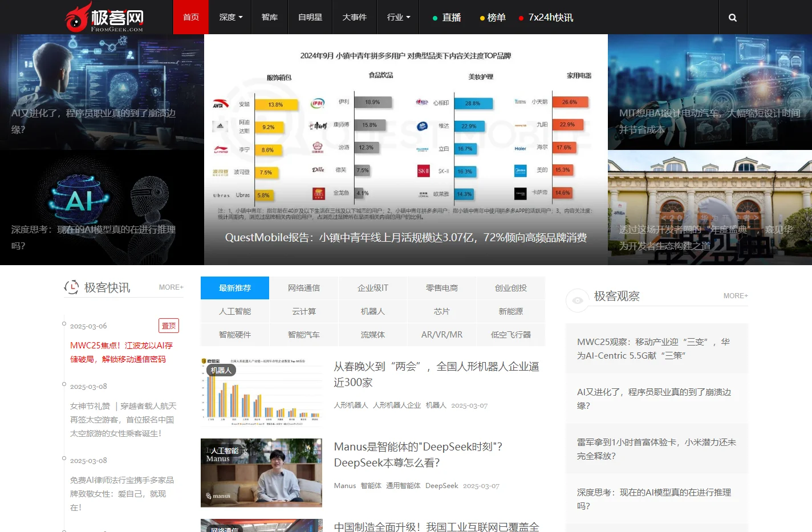Expand the 深度 dropdown menu
The width and height of the screenshot is (812, 532).
(231, 17)
